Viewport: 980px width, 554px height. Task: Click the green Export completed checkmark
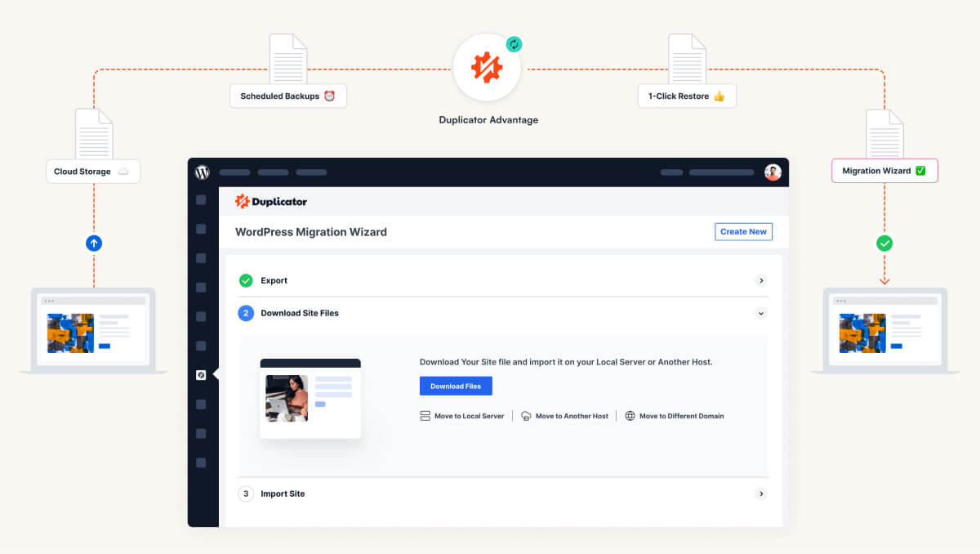point(246,280)
